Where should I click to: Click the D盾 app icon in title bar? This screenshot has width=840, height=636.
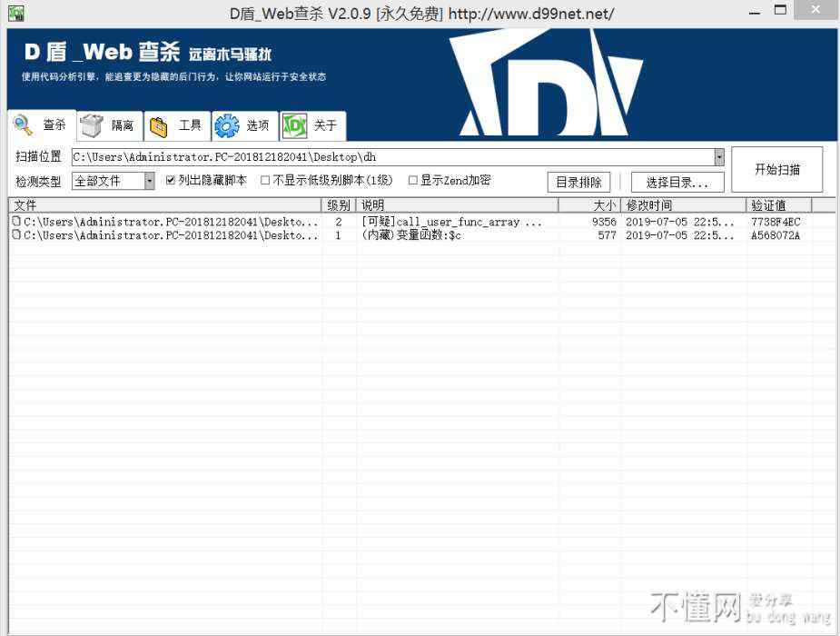15,13
